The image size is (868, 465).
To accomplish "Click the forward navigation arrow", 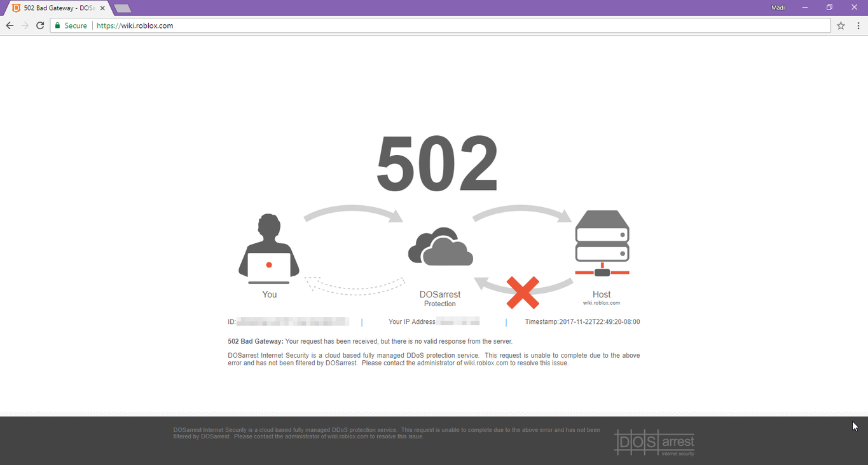I will (x=24, y=25).
